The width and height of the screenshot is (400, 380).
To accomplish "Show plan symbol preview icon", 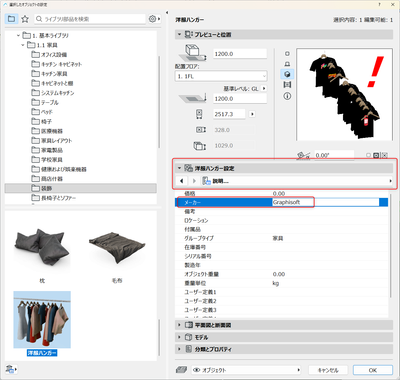I will (x=287, y=54).
